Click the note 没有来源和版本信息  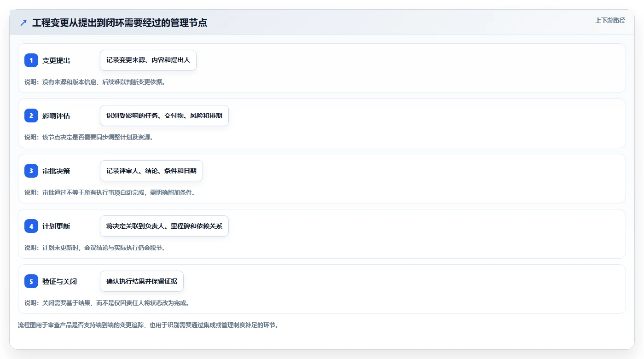[69, 82]
